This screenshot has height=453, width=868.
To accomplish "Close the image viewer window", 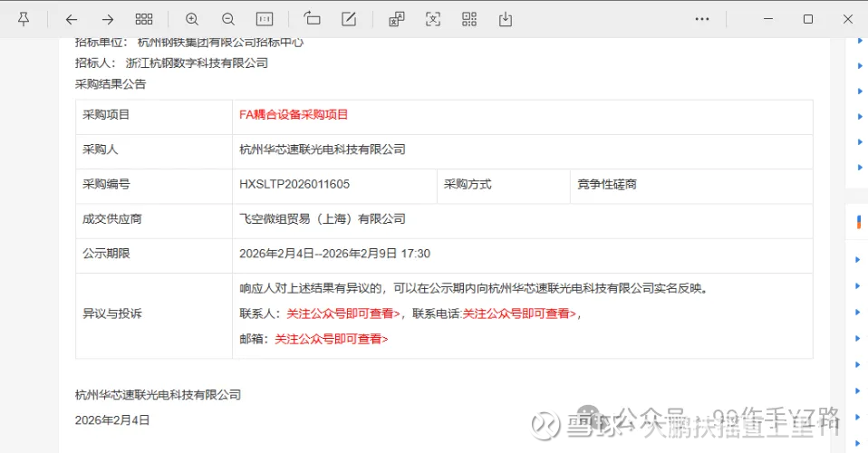I will tap(848, 19).
